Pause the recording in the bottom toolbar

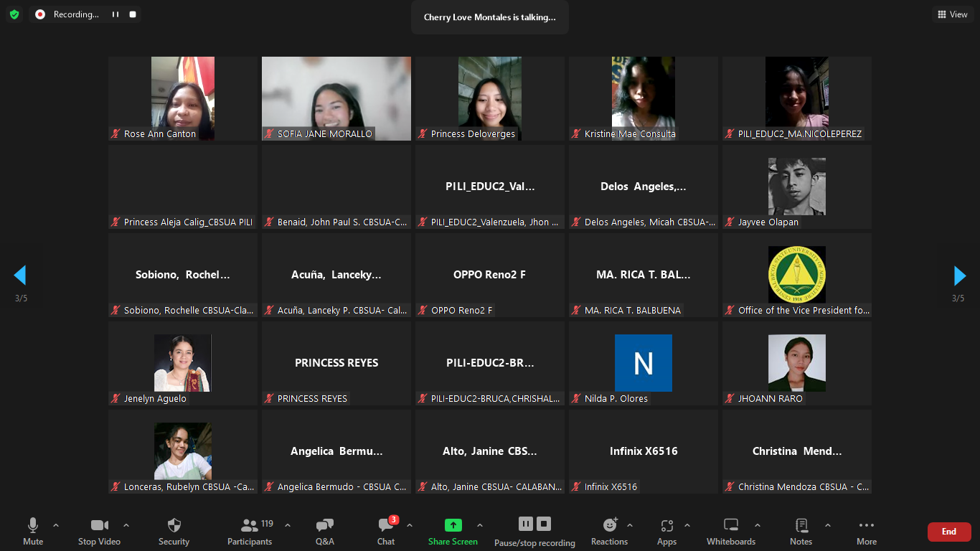tap(526, 524)
